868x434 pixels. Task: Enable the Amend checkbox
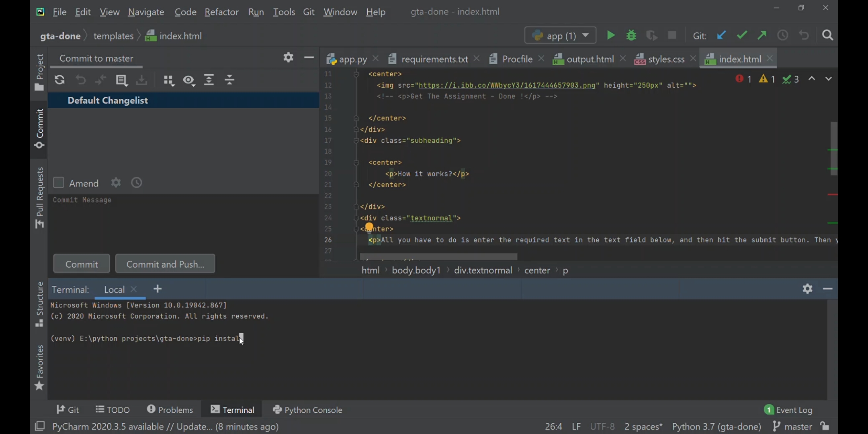[59, 183]
